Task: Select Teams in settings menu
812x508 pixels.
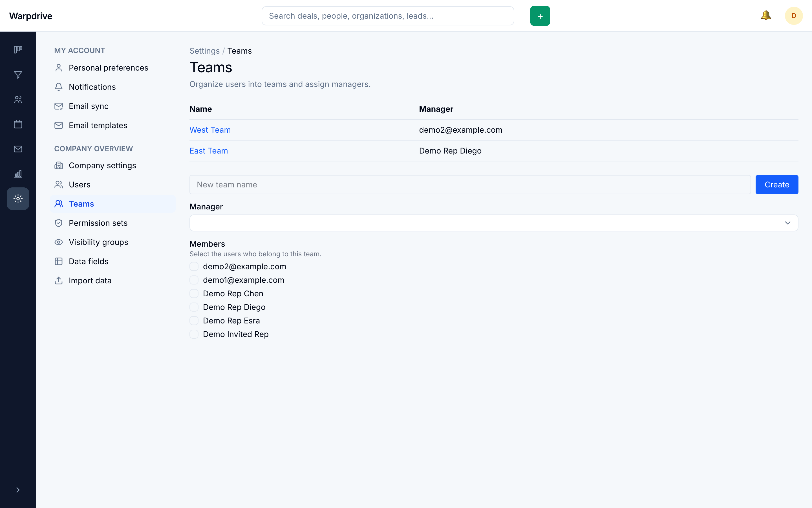Action: pyautogui.click(x=113, y=203)
